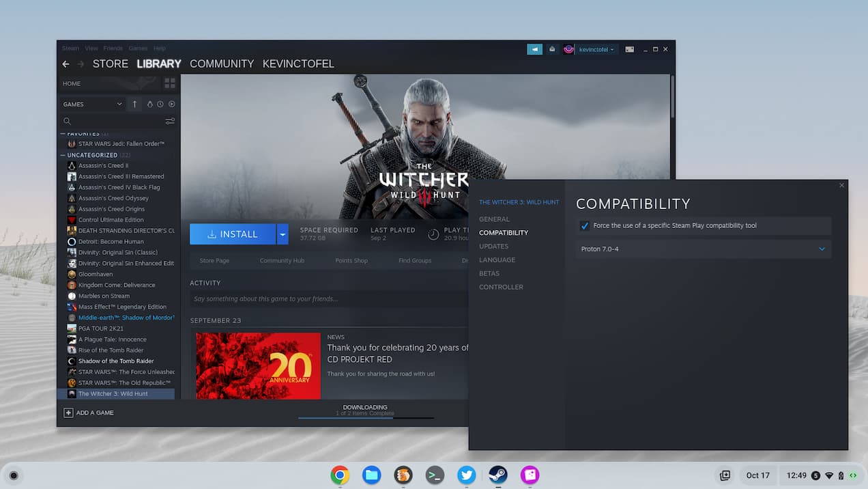The image size is (868, 489).
Task: Open the Friends menu
Action: pyautogui.click(x=113, y=48)
